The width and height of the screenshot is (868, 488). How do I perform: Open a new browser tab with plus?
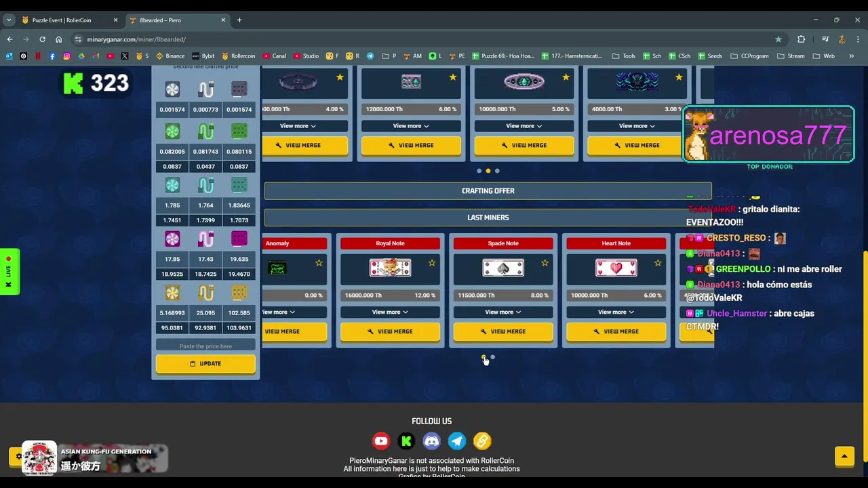coord(239,20)
